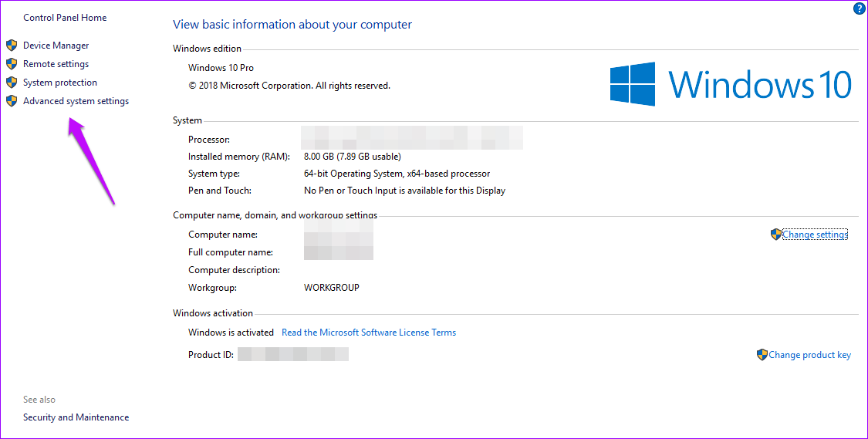868x439 pixels.
Task: Open the help question mark icon
Action: coord(860,8)
